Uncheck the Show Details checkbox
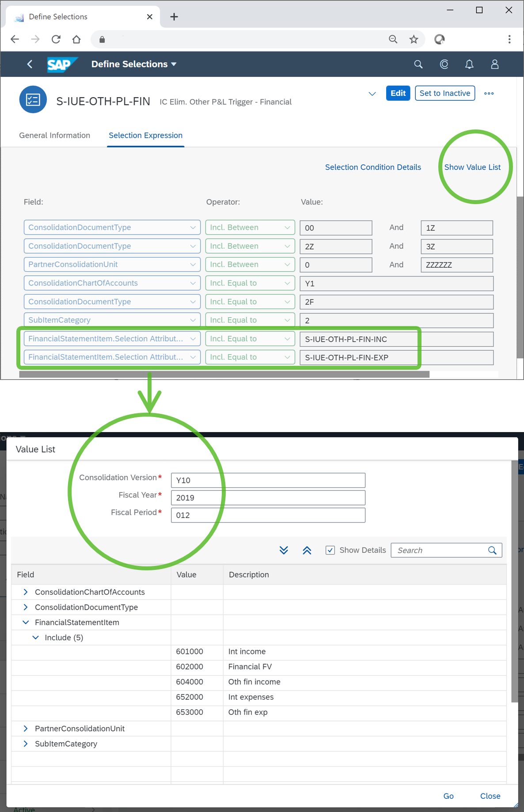The image size is (524, 812). coord(330,550)
